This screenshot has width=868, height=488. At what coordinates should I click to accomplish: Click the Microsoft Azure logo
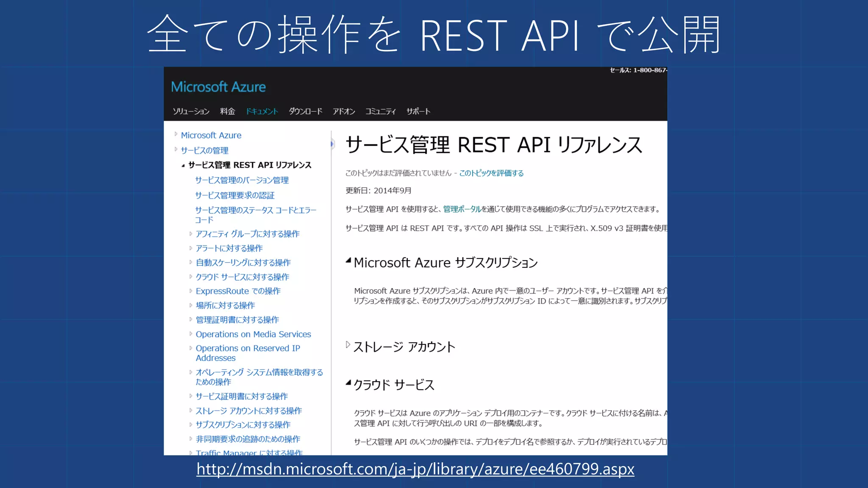218,87
